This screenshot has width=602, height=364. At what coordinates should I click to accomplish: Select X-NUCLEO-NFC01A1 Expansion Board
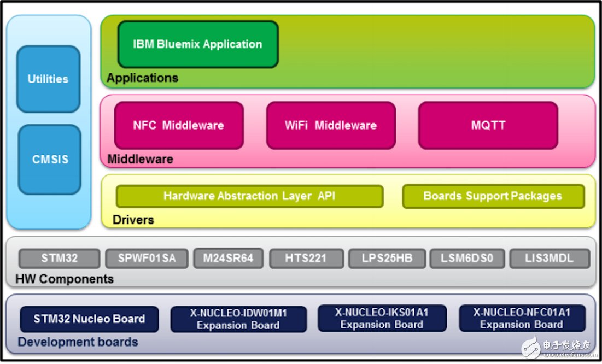point(522,318)
